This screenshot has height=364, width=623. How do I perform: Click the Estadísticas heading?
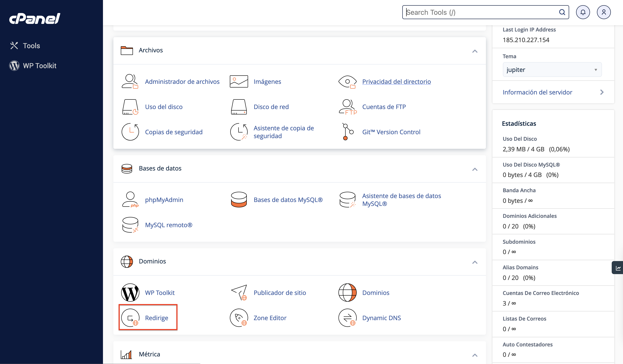[519, 124]
